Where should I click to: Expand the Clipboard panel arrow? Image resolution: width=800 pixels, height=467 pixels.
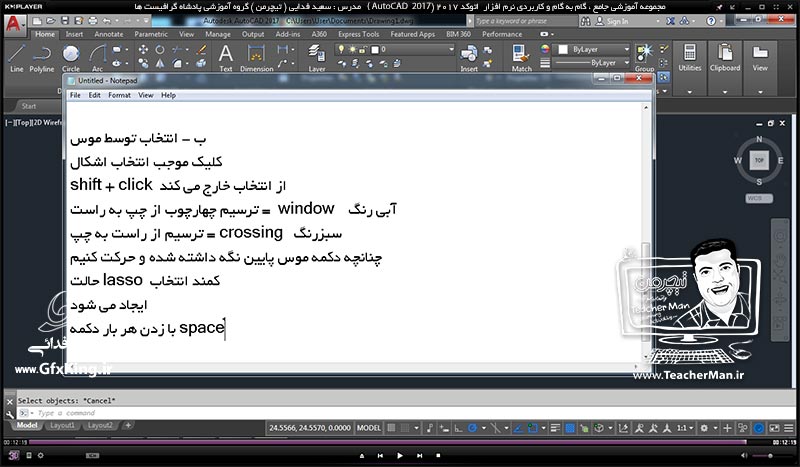coord(724,92)
